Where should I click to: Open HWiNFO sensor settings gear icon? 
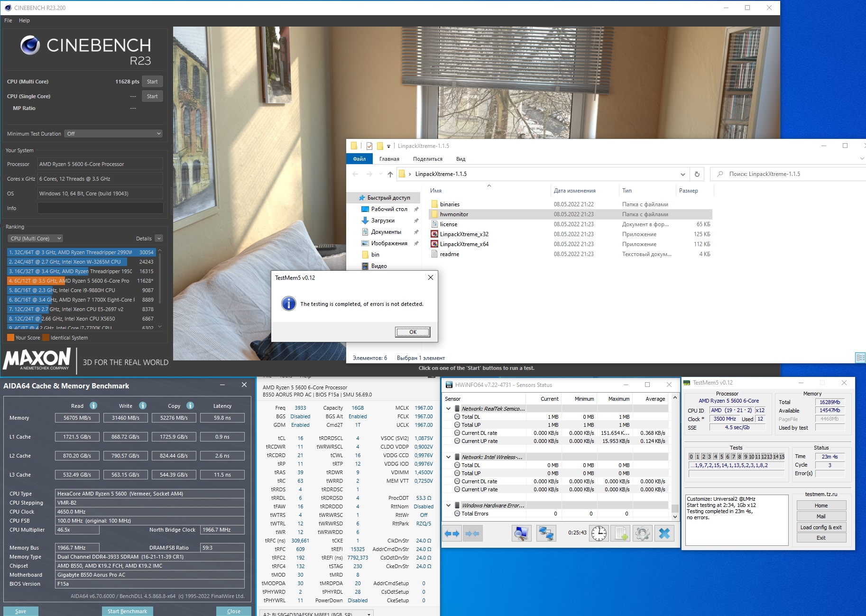[x=642, y=533]
